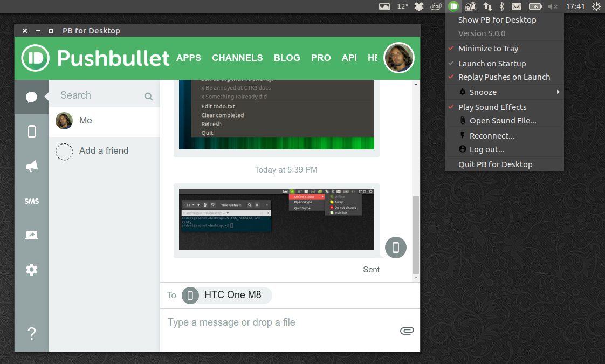This screenshot has width=605, height=364.
Task: Open the remote files laptop sidebar icon
Action: (x=32, y=235)
